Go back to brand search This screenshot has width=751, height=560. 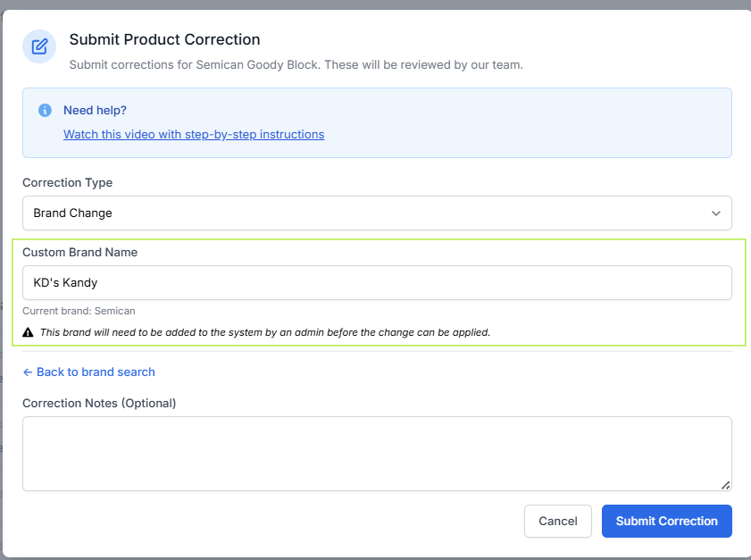click(95, 372)
